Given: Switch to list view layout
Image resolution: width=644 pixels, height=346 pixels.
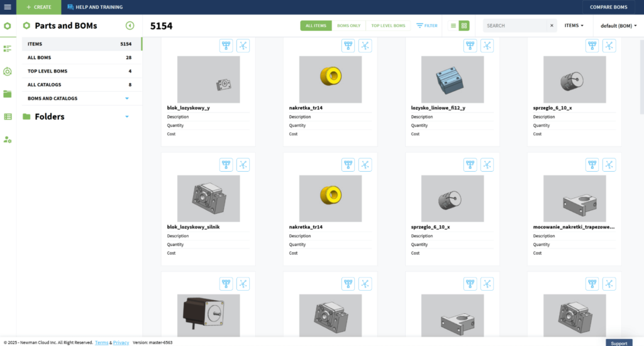Looking at the screenshot, I should click(453, 25).
